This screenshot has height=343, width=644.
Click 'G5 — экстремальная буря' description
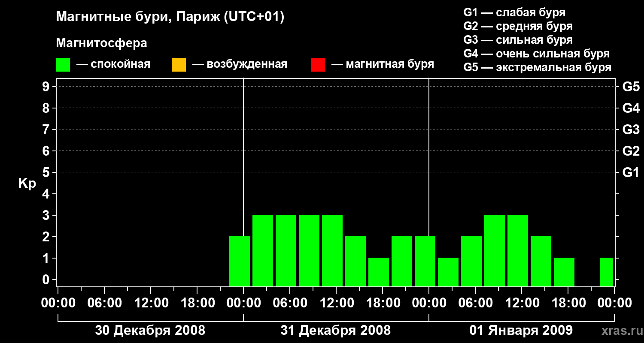click(x=537, y=67)
